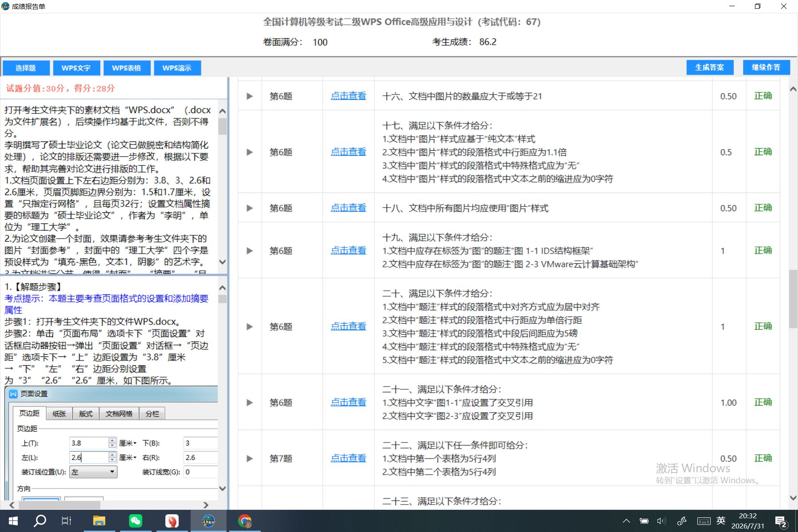Open the Windows Start menu

coord(13,521)
